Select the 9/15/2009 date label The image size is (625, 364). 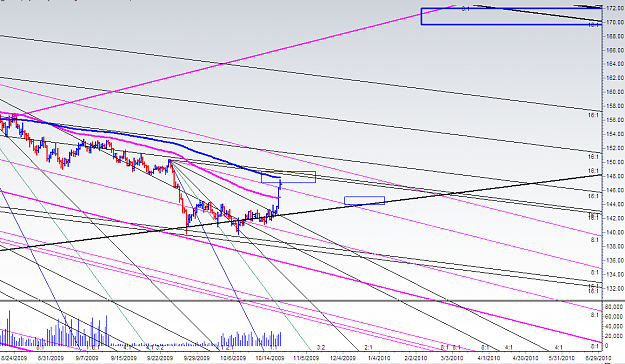(124, 358)
